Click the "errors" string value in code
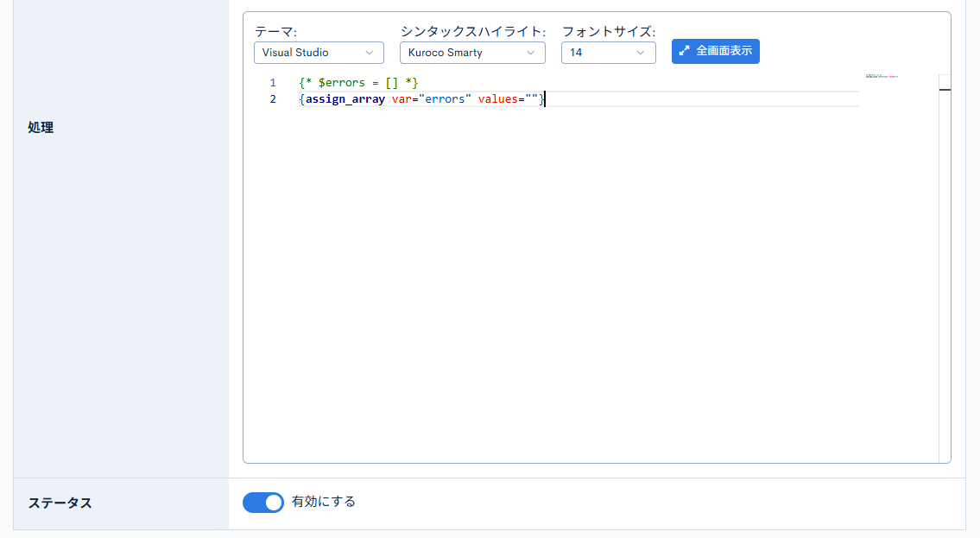This screenshot has height=538, width=980. 445,99
